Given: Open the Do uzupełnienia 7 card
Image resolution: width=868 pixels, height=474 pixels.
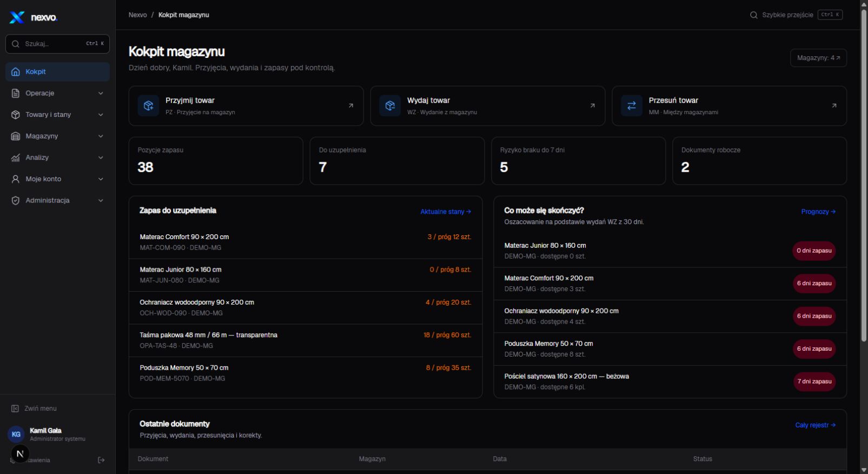Looking at the screenshot, I should 397,161.
